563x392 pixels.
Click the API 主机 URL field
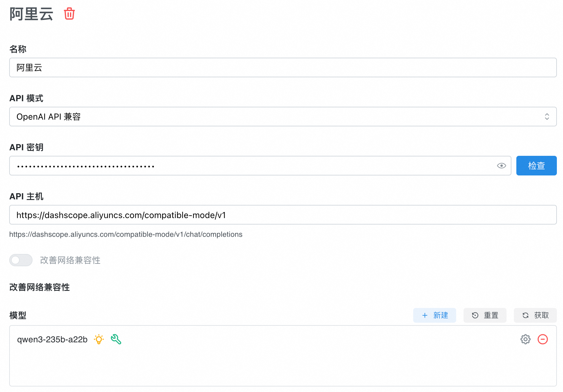pos(283,215)
